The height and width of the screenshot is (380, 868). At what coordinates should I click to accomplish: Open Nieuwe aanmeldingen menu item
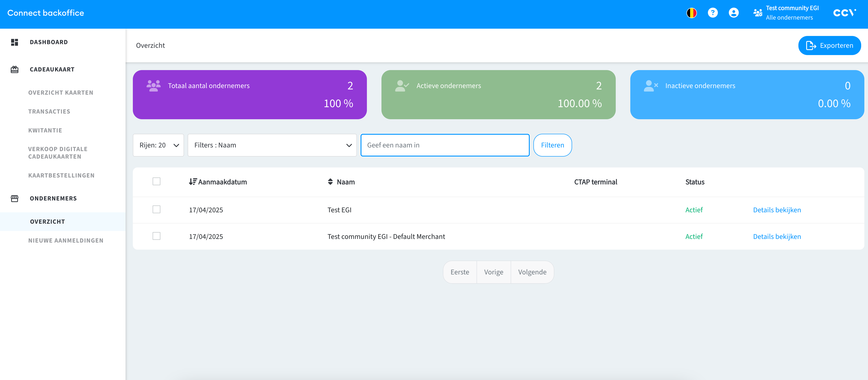tap(66, 241)
